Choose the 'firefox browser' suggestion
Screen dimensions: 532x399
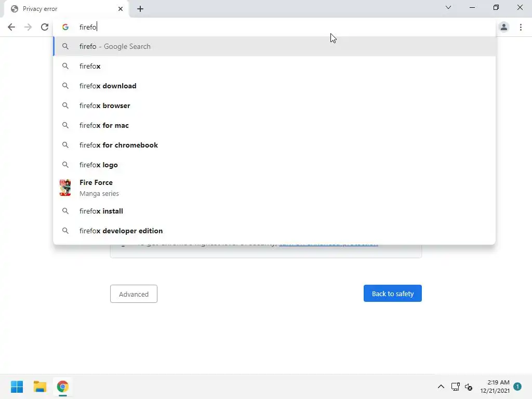274,105
